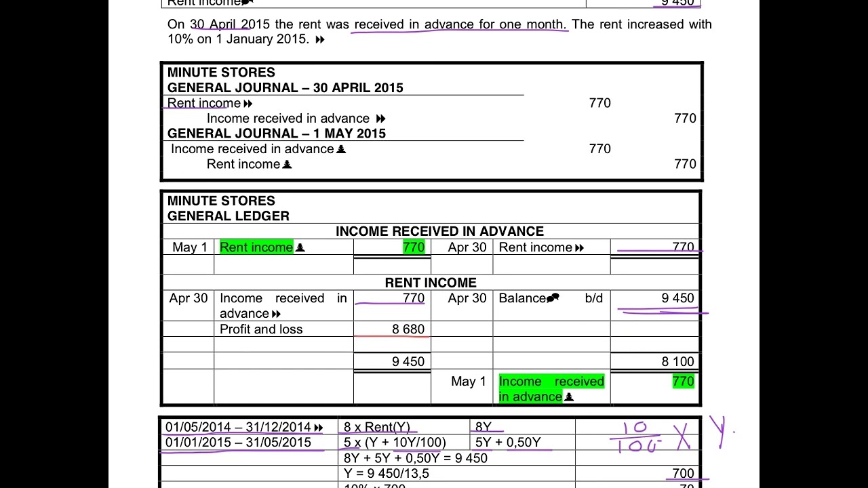868x488 pixels.
Task: Click the double-arrow icon beside 'Rent income' in the 30 April journal
Action: pyautogui.click(x=248, y=104)
